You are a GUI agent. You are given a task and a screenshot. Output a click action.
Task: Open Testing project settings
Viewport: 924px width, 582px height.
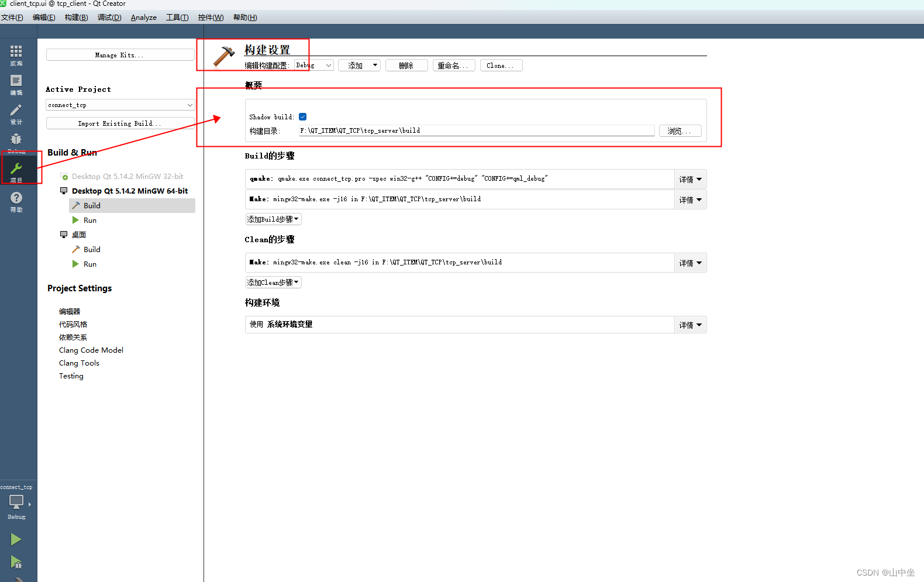click(71, 376)
